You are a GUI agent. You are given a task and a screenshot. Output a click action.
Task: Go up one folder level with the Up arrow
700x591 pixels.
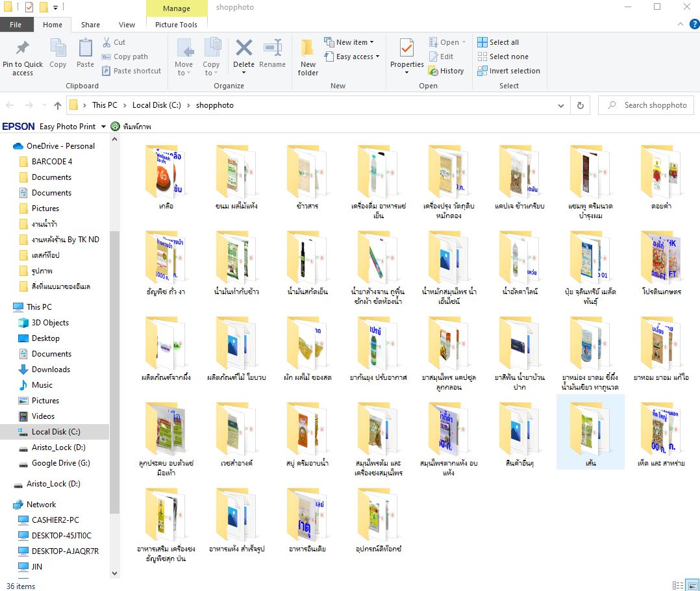coord(58,105)
